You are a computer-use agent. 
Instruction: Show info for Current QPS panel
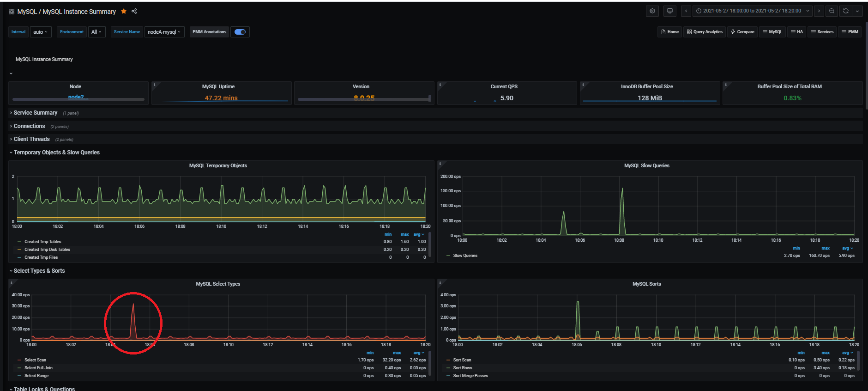point(440,85)
